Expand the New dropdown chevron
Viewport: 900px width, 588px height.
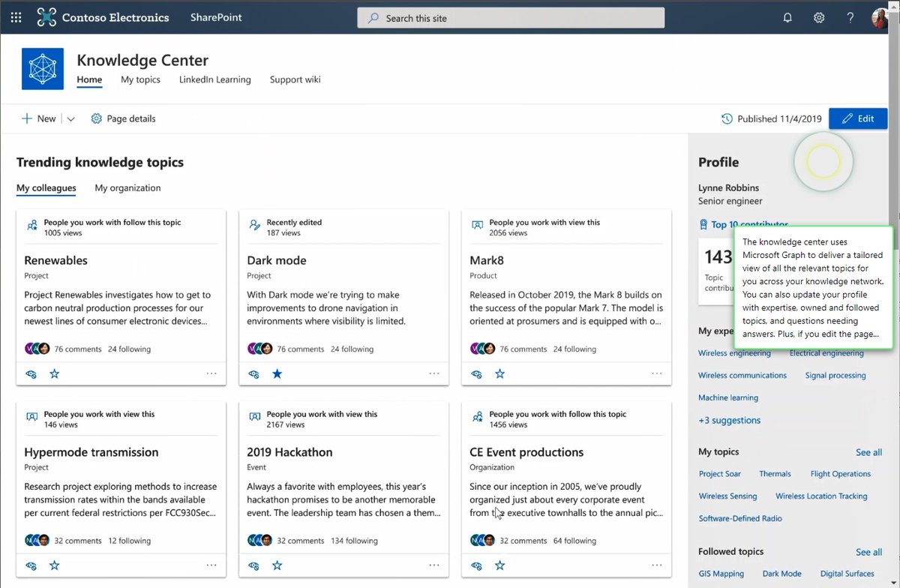(x=70, y=118)
